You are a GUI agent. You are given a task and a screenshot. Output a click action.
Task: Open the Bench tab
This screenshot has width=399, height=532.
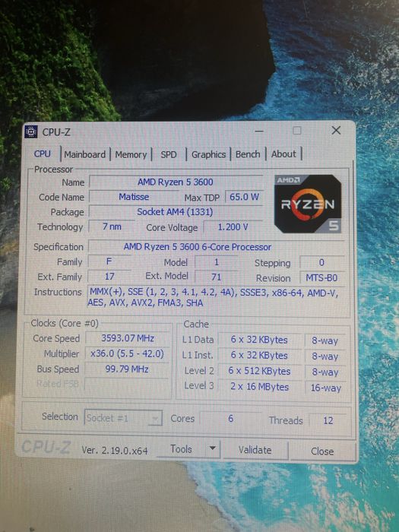coord(248,154)
